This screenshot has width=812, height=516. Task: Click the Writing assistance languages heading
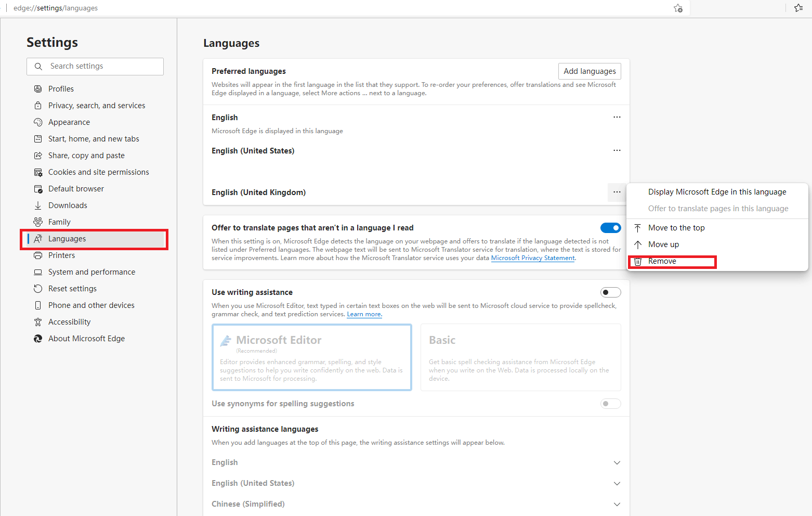265,429
